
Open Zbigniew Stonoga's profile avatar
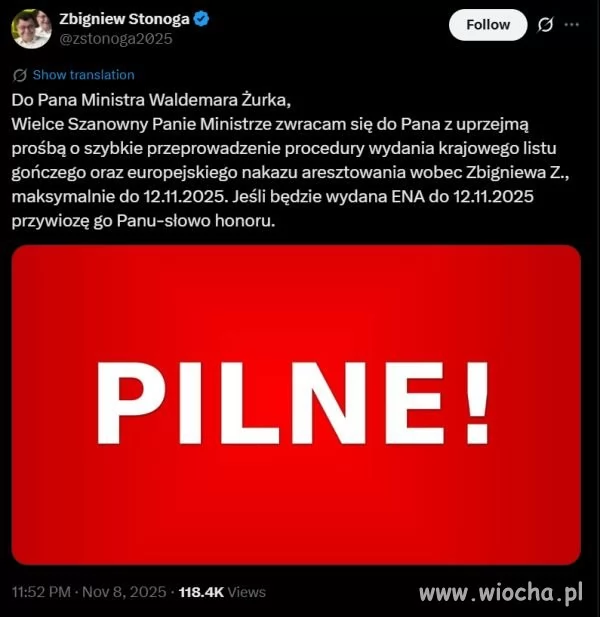31,28
